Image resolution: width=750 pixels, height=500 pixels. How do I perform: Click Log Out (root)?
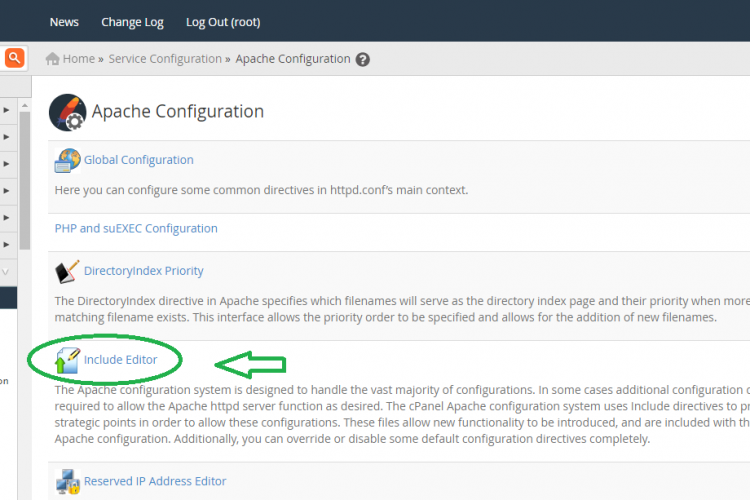click(223, 22)
